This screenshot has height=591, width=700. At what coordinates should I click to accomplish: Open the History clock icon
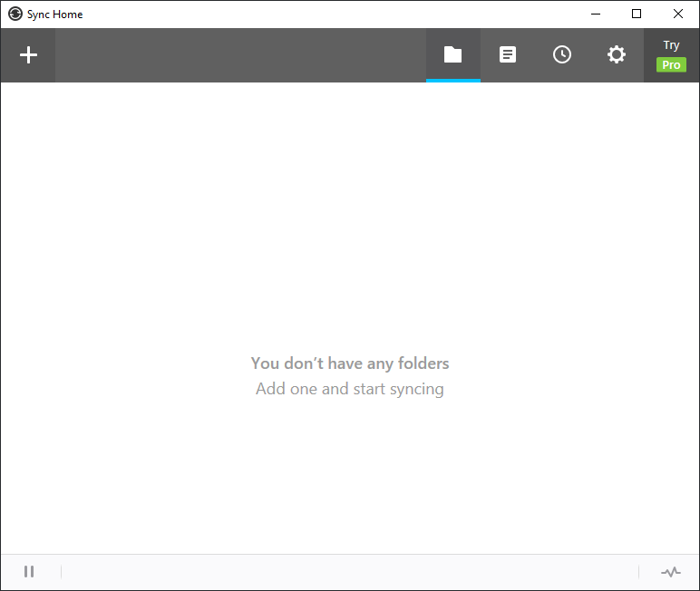562,55
